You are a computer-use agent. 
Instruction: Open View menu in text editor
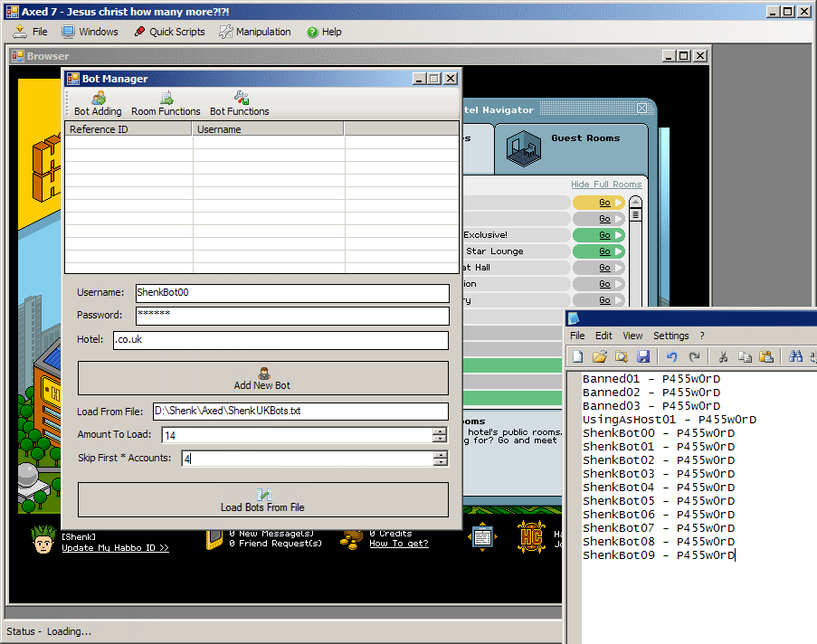coord(632,336)
